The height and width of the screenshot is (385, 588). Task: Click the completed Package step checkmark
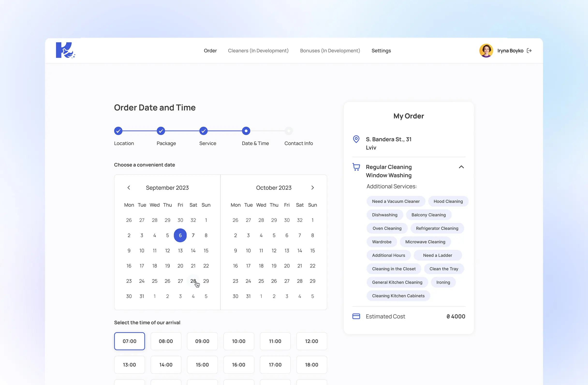(161, 131)
